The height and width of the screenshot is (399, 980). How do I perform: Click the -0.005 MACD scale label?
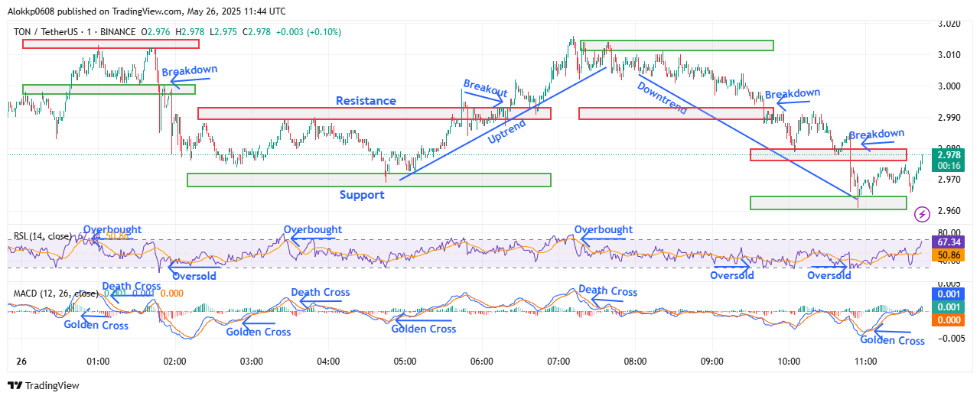pos(949,339)
